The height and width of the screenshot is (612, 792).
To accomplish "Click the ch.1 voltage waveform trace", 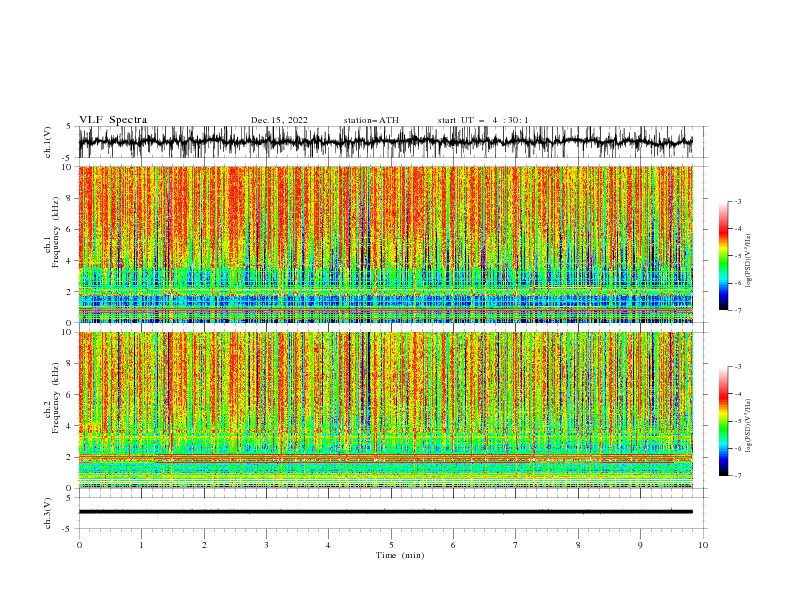I will pos(385,142).
